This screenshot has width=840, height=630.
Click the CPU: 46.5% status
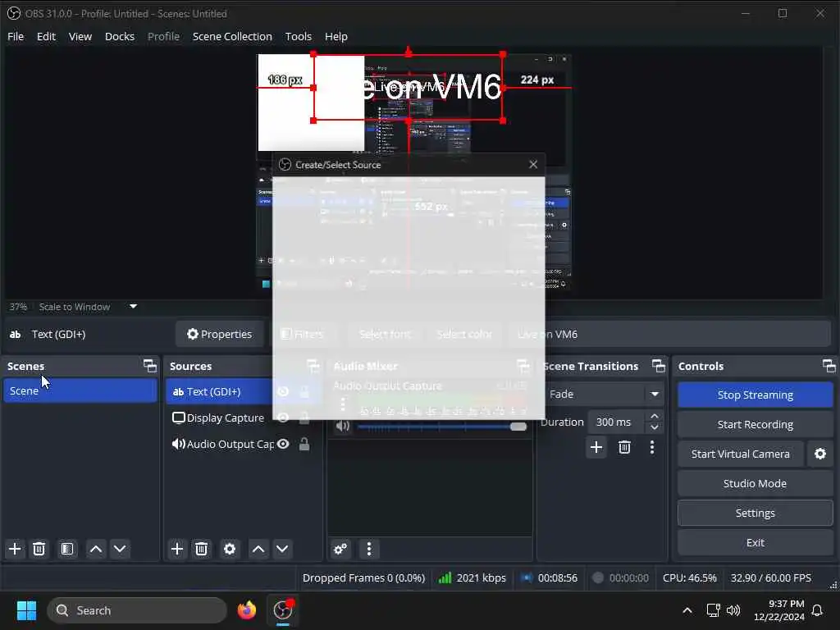coord(689,578)
